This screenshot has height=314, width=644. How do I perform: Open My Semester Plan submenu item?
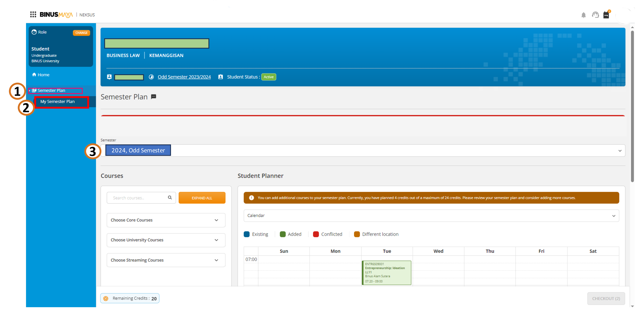pyautogui.click(x=57, y=102)
